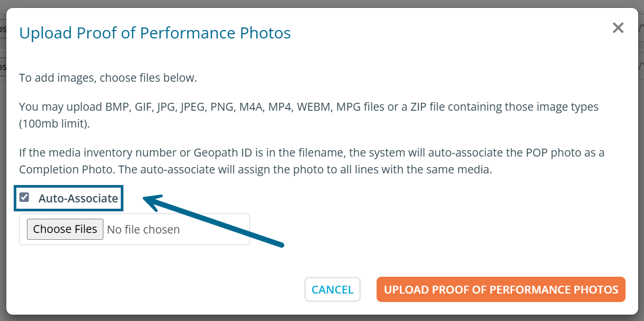Toggle the Auto-Associate checkbox
Image resolution: width=644 pixels, height=321 pixels.
coord(24,198)
